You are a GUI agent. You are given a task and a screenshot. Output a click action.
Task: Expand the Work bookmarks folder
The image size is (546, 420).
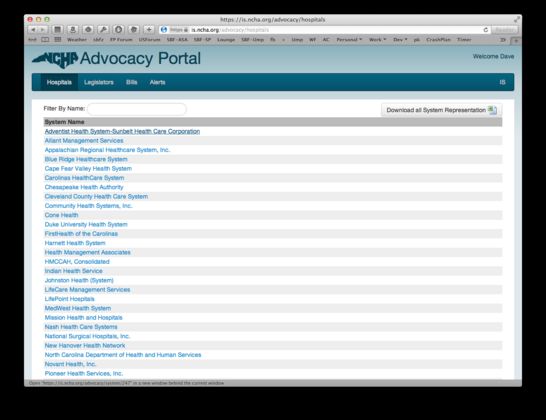pyautogui.click(x=377, y=40)
